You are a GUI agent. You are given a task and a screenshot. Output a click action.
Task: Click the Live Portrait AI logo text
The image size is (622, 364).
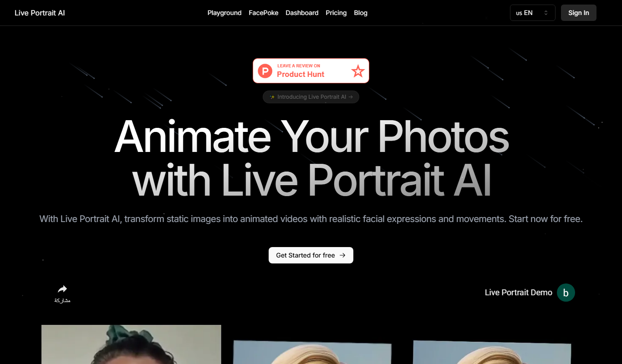click(x=40, y=13)
